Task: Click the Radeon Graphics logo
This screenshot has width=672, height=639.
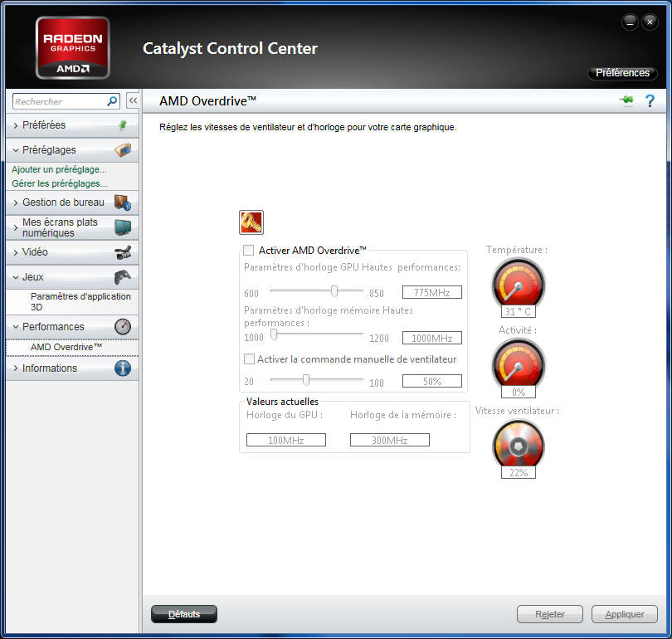Action: (x=71, y=47)
